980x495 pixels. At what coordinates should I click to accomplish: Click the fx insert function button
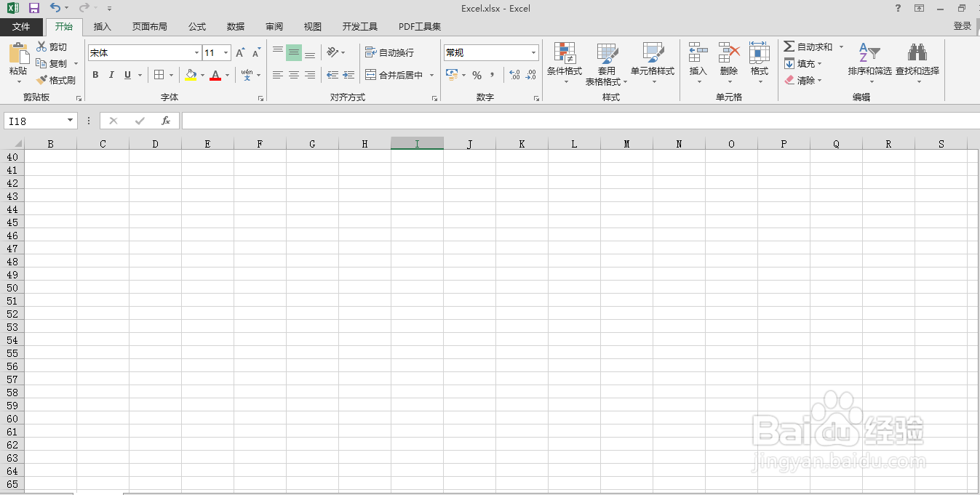click(x=166, y=121)
